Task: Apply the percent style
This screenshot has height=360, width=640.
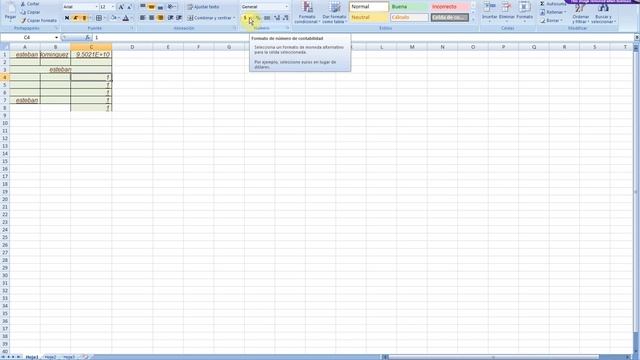Action: tap(258, 18)
